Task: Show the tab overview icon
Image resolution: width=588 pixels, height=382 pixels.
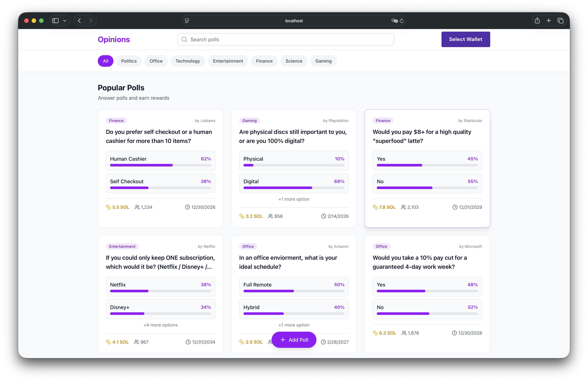Action: coord(560,21)
